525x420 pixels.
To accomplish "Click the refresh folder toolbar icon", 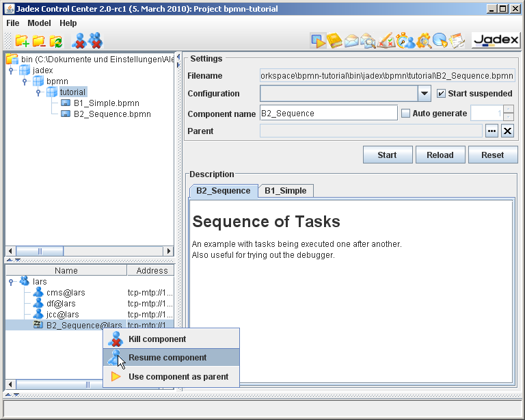I will coord(55,41).
